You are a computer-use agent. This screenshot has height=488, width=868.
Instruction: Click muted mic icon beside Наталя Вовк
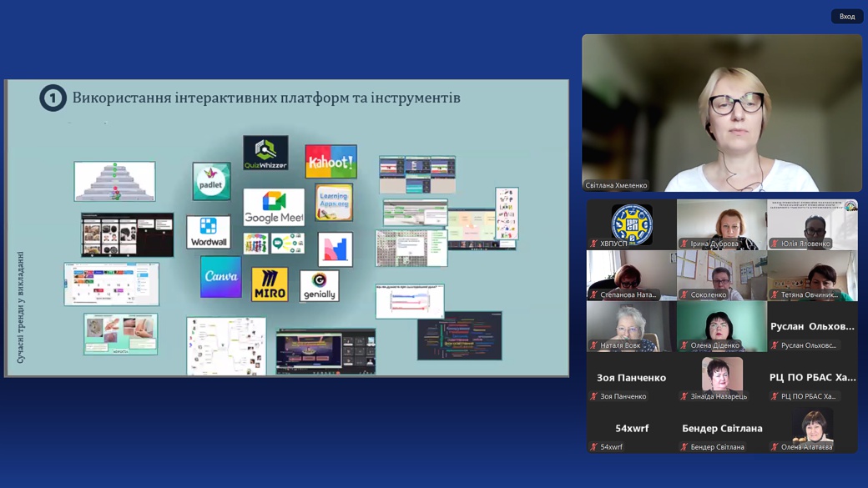pos(594,345)
